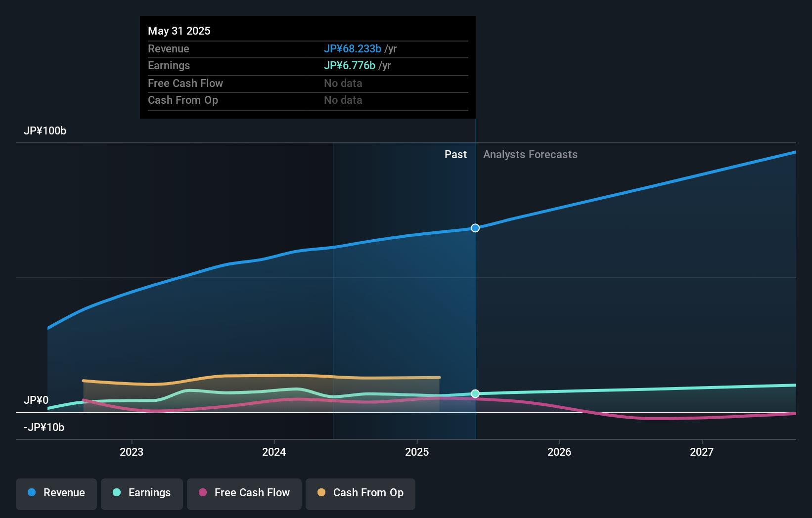Viewport: 812px width, 518px height.
Task: Click the 2025 x-axis label
Action: tap(417, 452)
